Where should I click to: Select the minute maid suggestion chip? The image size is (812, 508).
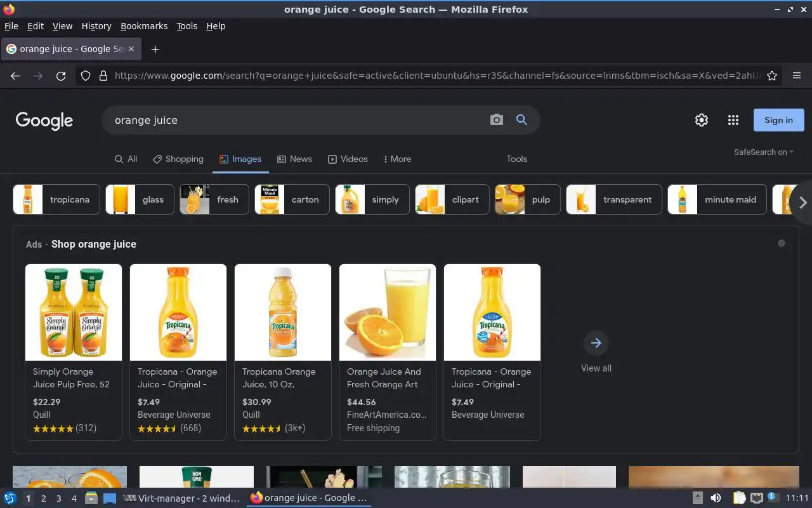coord(717,199)
